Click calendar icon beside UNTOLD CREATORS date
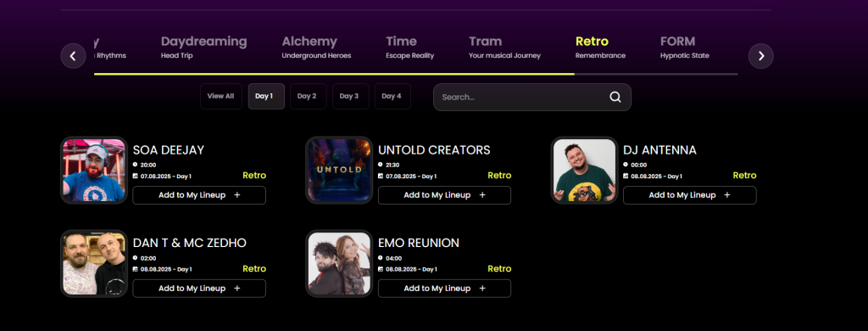 click(381, 176)
